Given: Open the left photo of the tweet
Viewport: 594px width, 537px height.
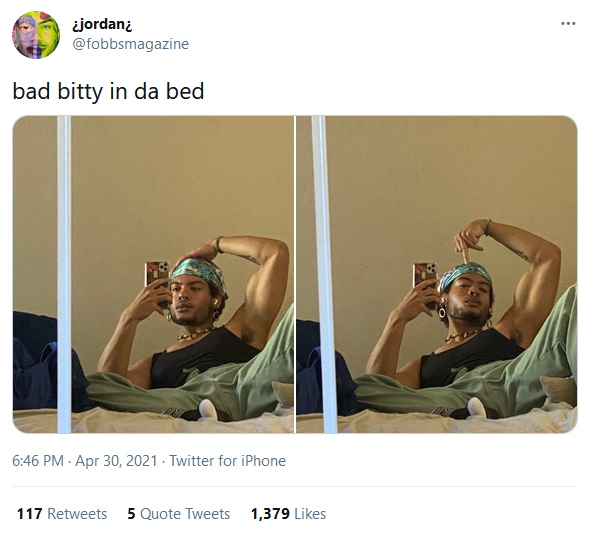Looking at the screenshot, I should pyautogui.click(x=153, y=275).
